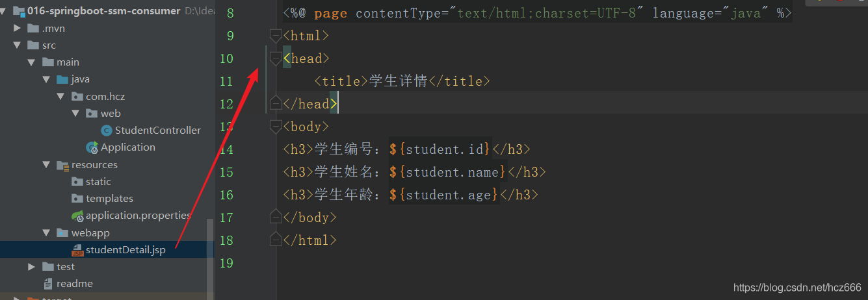This screenshot has width=868, height=300.
Task: Fold the <html> tag at line 9
Action: point(276,36)
